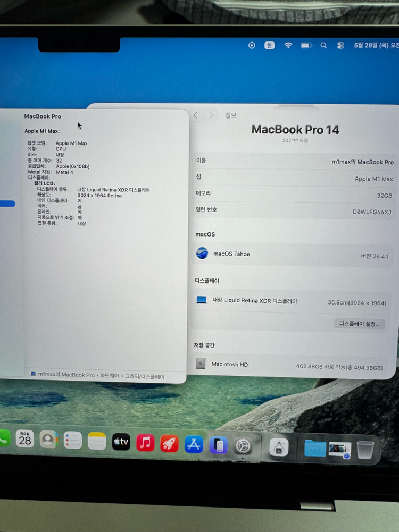Image resolution: width=399 pixels, height=532 pixels.
Task: Click the 칩셋 모델 row
Action: (57, 143)
